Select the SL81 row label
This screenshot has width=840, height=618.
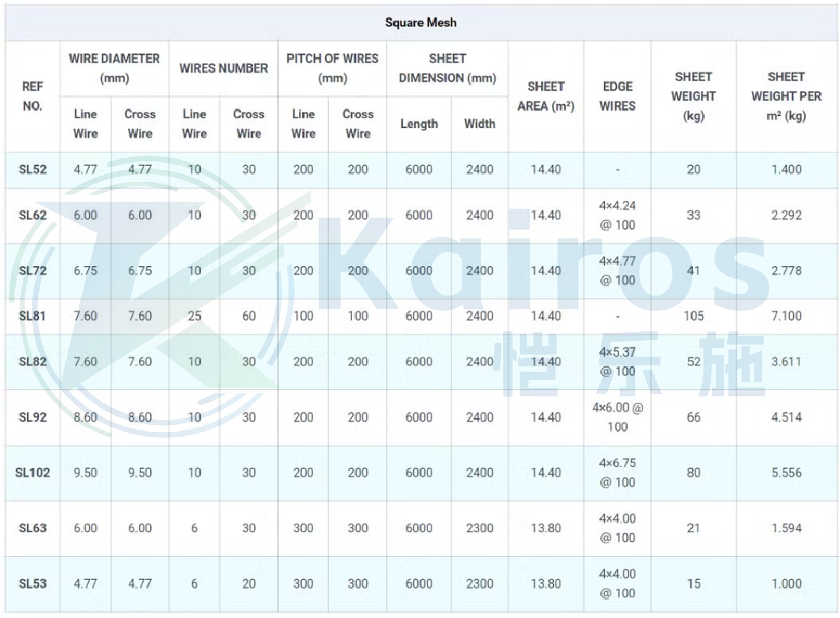click(x=33, y=316)
